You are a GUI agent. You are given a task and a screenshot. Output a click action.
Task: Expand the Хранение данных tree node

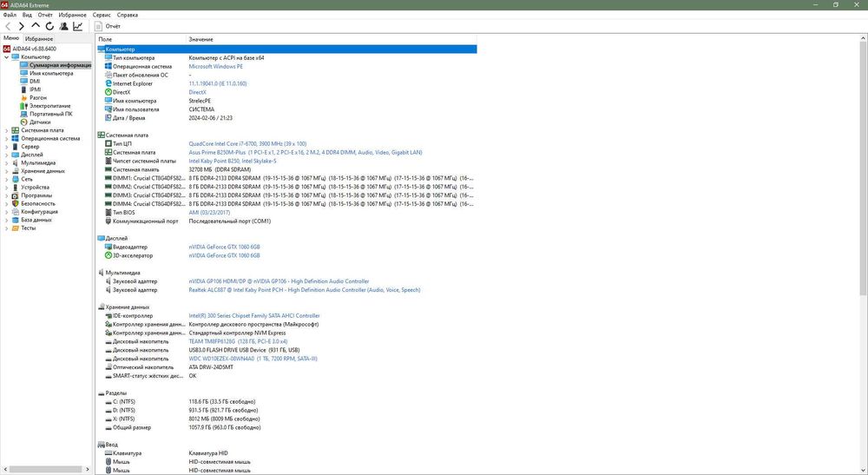pos(6,171)
